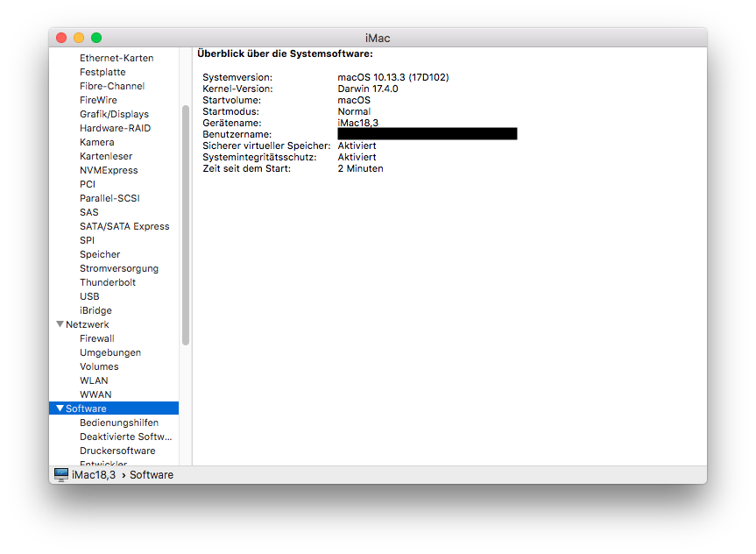Viewport: 756px width, 554px height.
Task: Click the Startmodus value Normal
Action: pyautogui.click(x=354, y=111)
